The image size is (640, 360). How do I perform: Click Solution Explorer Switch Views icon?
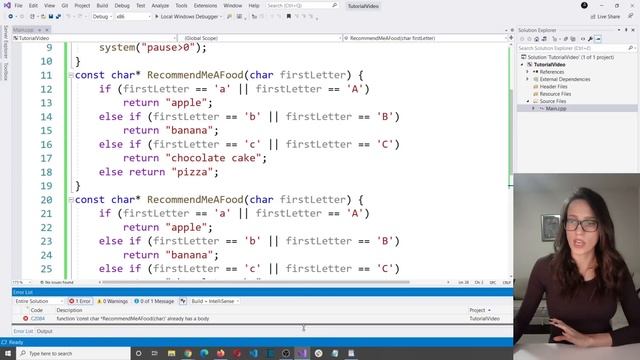(x=544, y=39)
